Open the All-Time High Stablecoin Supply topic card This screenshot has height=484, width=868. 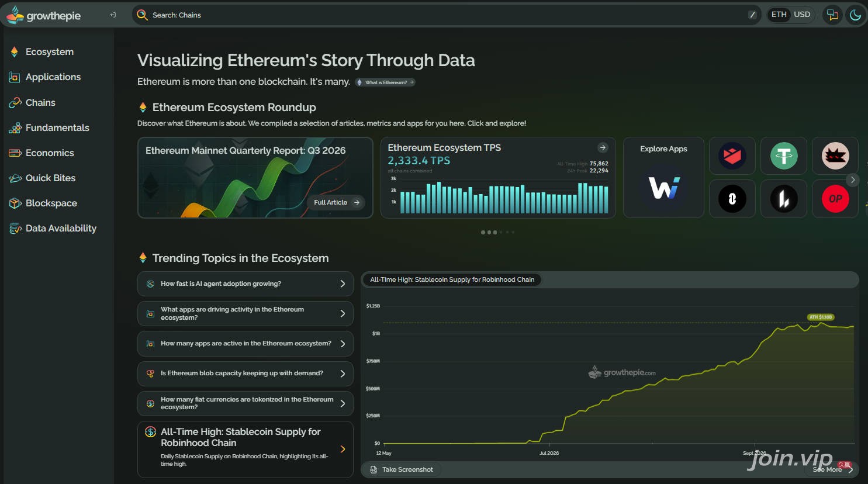(245, 450)
